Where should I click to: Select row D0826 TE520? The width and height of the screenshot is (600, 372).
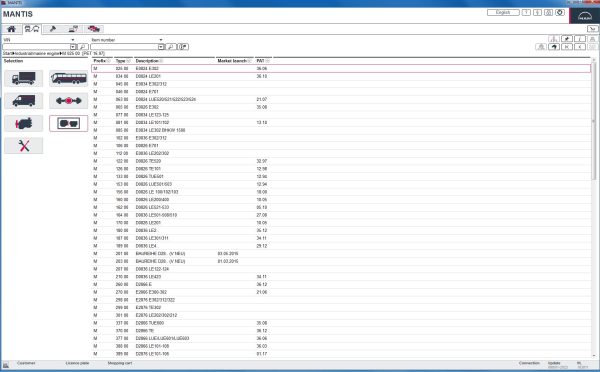coord(341,161)
